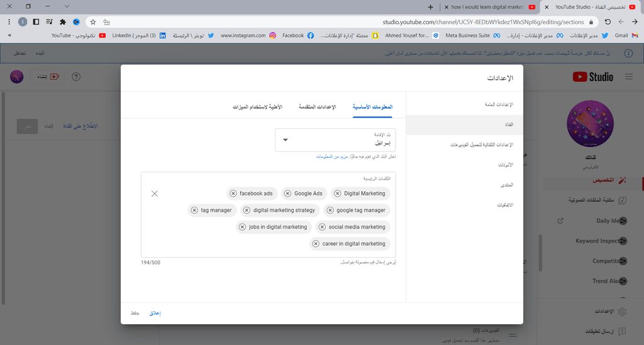Screen dimensions: 644x345
Task: Toggle the Studio hamburger menu
Action: [629, 77]
